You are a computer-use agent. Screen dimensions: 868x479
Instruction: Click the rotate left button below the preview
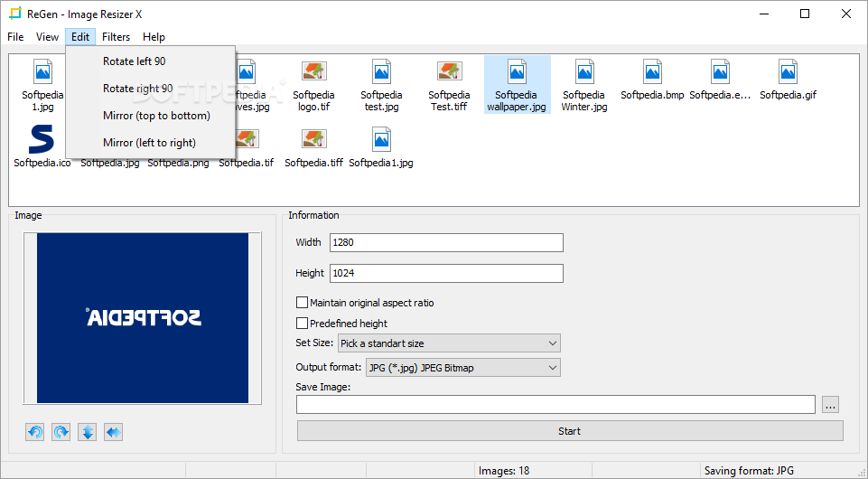tap(35, 432)
